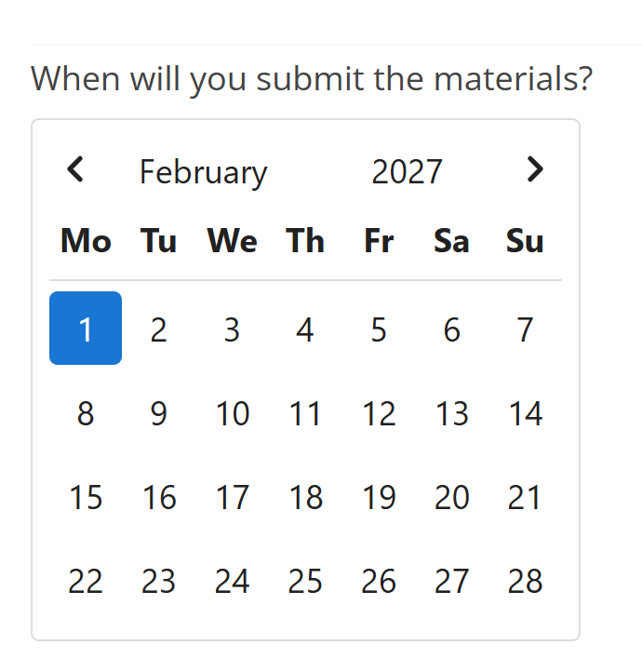642x672 pixels.
Task: Pick February 2 on the calendar
Action: [159, 329]
